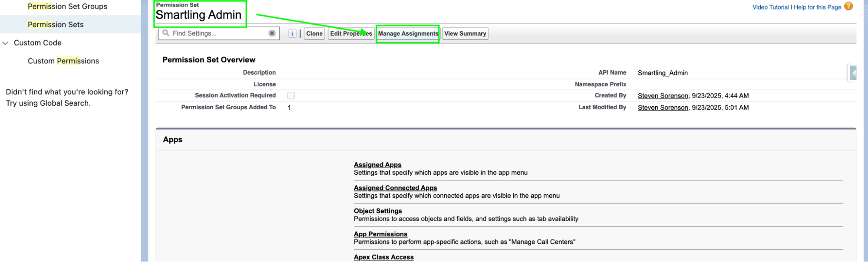Collapse the Custom Code section chevron
The image size is (868, 262).
tap(6, 43)
